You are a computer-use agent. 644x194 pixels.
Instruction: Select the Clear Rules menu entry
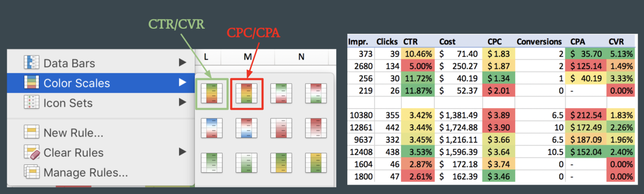click(x=101, y=152)
